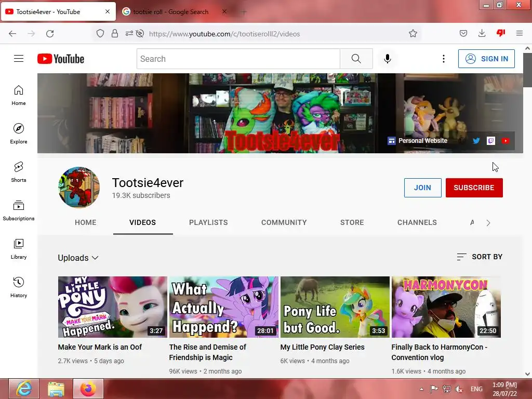532x399 pixels.
Task: Open Firefox application menu
Action: (520, 34)
